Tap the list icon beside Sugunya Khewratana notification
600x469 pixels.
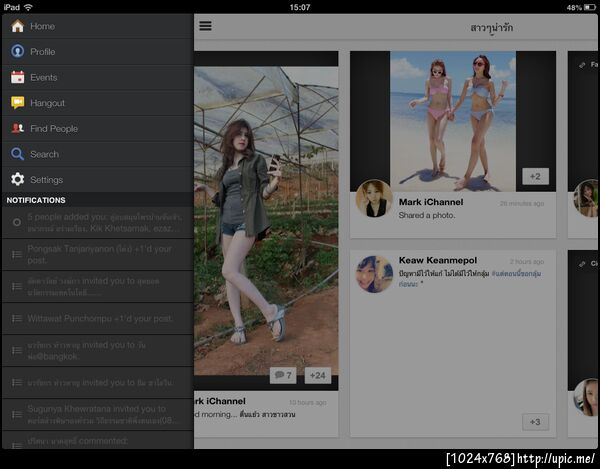pos(16,414)
